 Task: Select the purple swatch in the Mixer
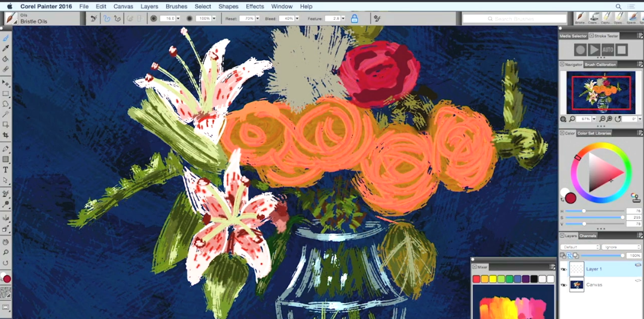525,279
